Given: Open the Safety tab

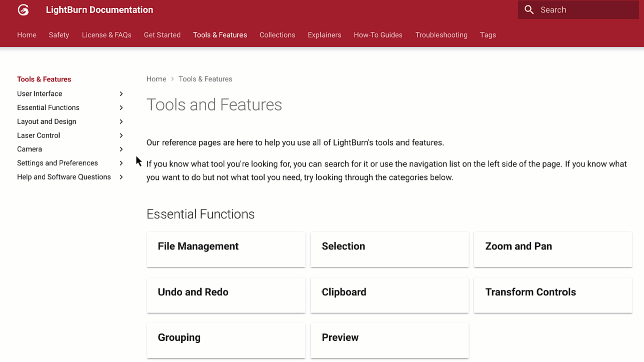Looking at the screenshot, I should [x=59, y=35].
